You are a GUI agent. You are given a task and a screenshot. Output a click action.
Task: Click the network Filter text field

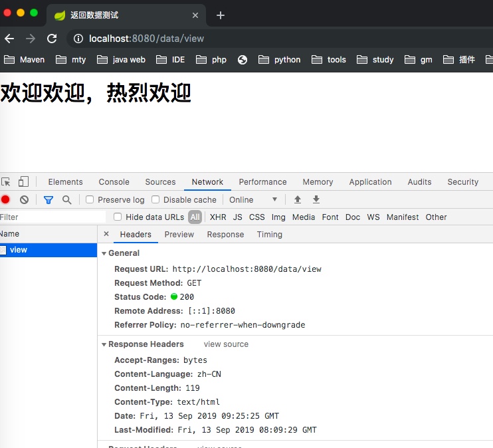(53, 217)
